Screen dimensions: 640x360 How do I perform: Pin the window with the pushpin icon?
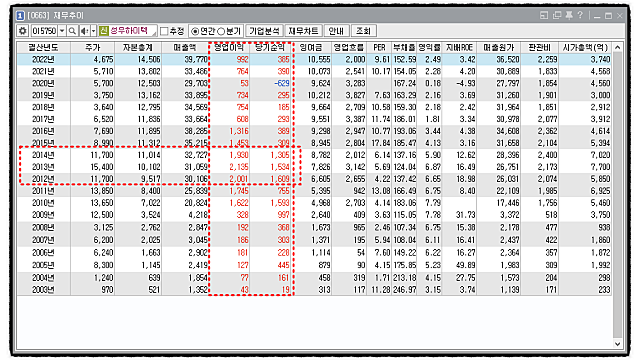click(x=569, y=16)
